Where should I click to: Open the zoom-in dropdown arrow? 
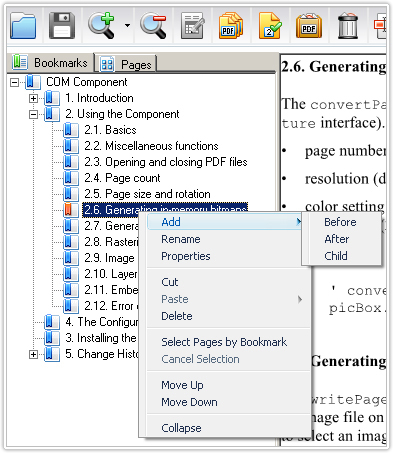(127, 25)
